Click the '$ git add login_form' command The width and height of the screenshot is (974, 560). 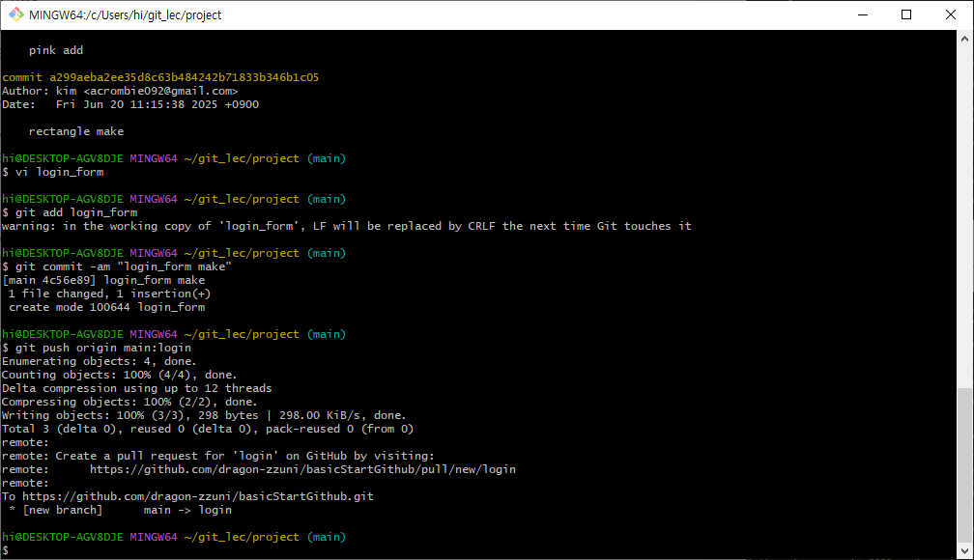click(x=70, y=212)
